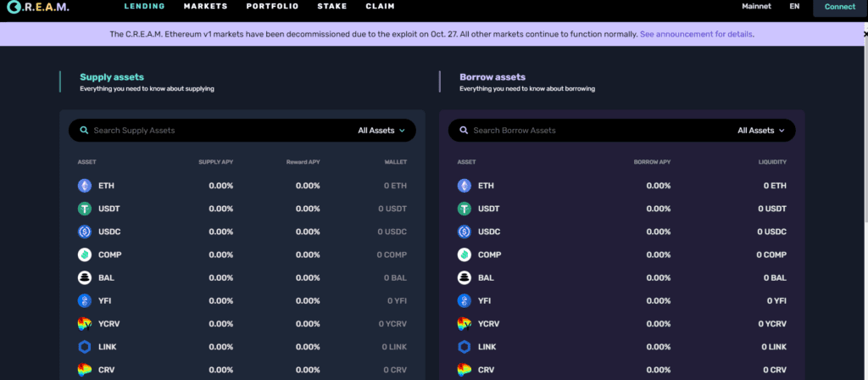Click LINK icon in Supply assets
The width and height of the screenshot is (868, 380).
tap(84, 347)
